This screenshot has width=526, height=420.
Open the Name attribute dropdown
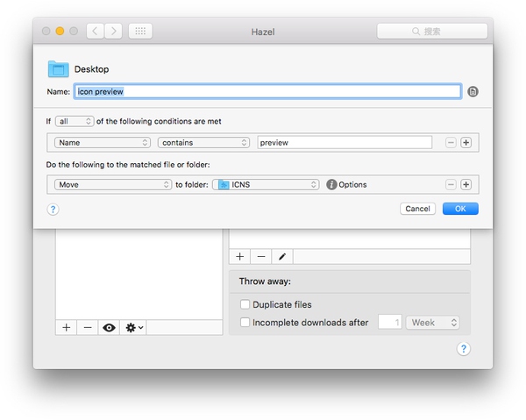103,143
